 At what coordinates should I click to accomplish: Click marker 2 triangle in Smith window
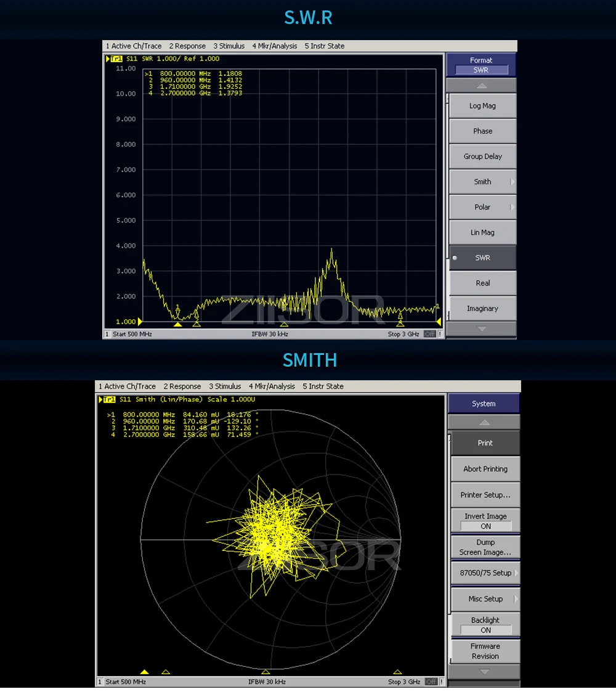pyautogui.click(x=166, y=672)
